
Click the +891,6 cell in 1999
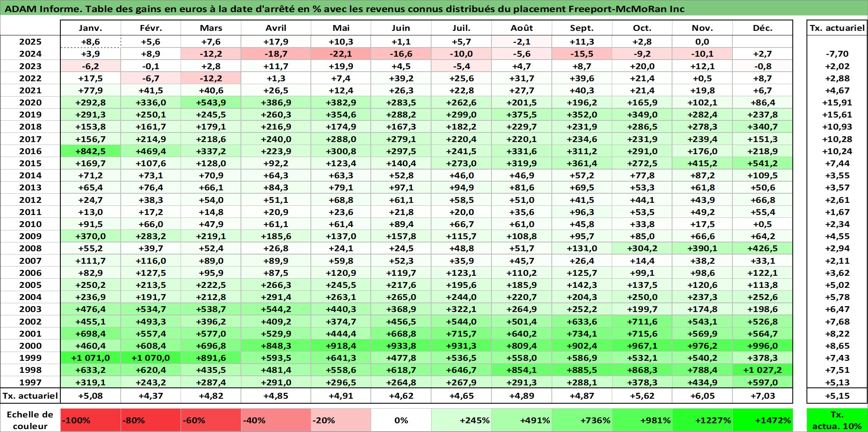(x=211, y=358)
